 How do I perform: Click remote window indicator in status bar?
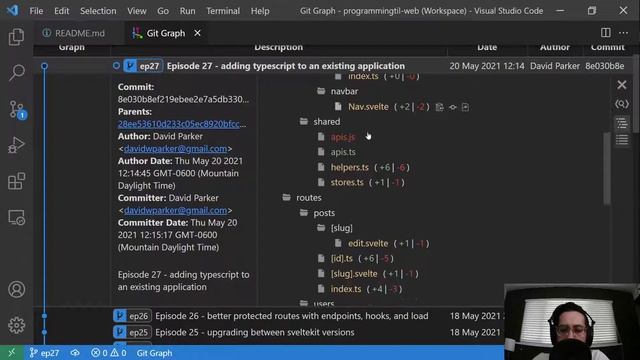coord(11,353)
